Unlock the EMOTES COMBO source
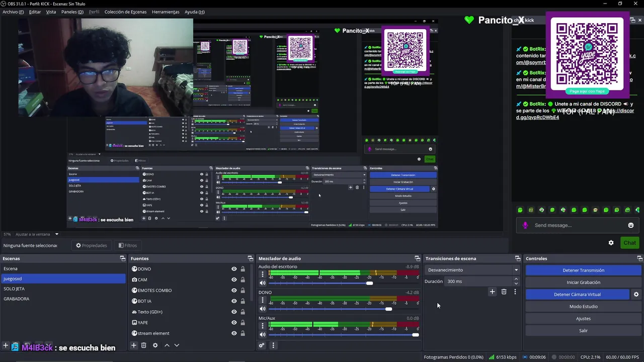The image size is (644, 362). pos(243,290)
